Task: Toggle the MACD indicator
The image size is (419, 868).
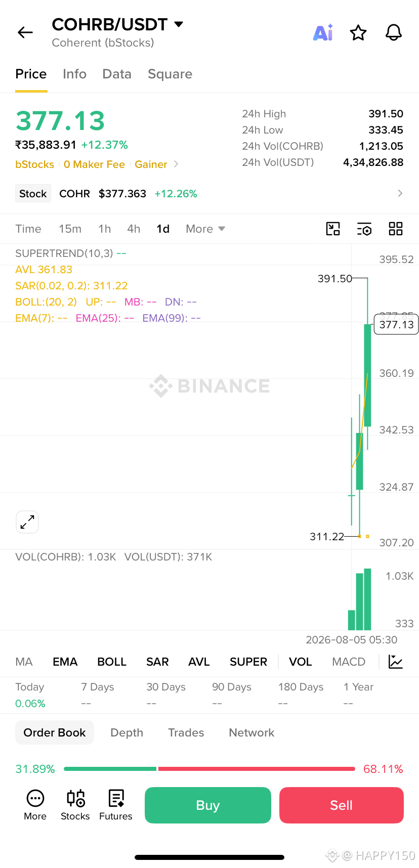Action: tap(349, 662)
